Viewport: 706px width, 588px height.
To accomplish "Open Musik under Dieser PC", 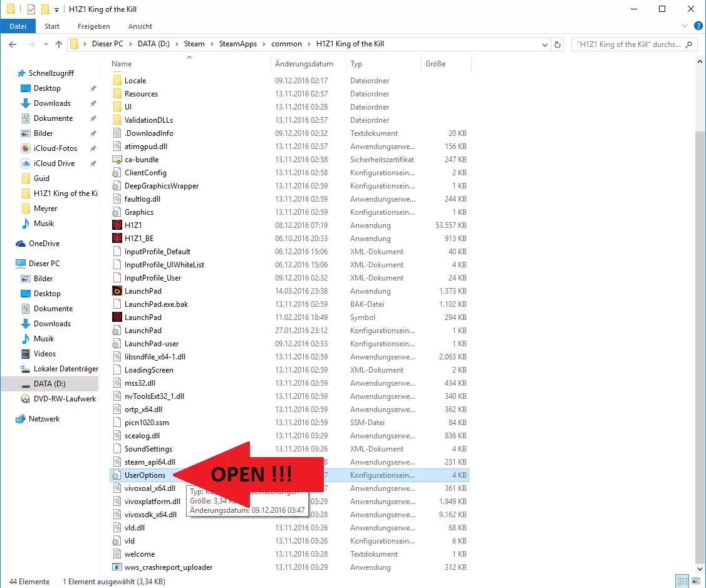I will point(44,339).
